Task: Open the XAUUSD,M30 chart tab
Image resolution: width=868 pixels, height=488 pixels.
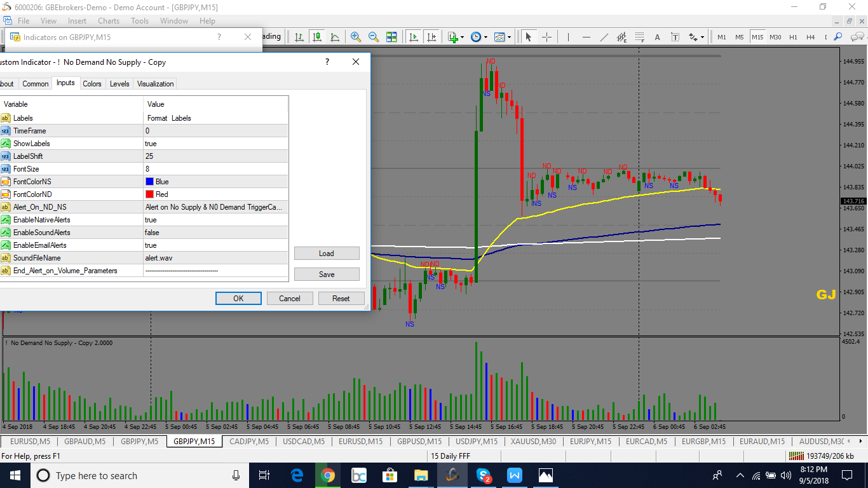Action: 532,441
